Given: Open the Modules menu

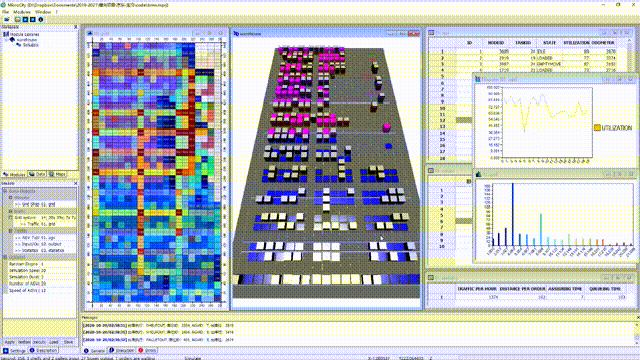Looking at the screenshot, I should point(22,12).
